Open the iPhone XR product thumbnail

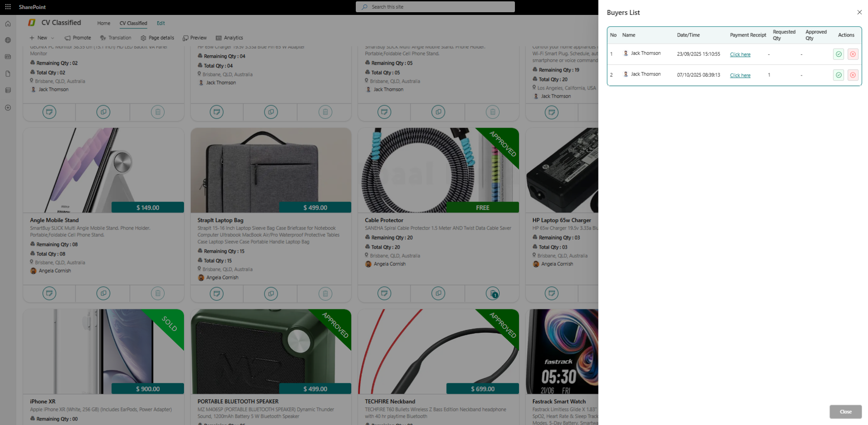point(103,351)
